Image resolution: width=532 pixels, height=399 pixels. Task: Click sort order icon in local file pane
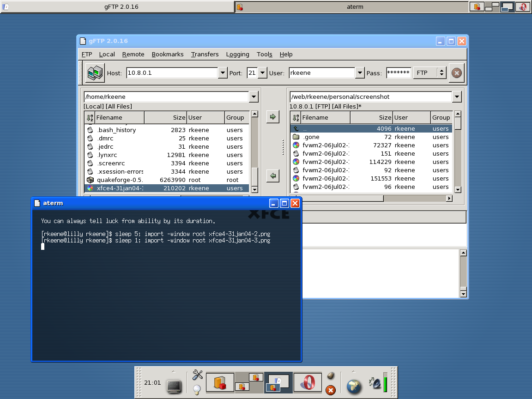pos(90,118)
